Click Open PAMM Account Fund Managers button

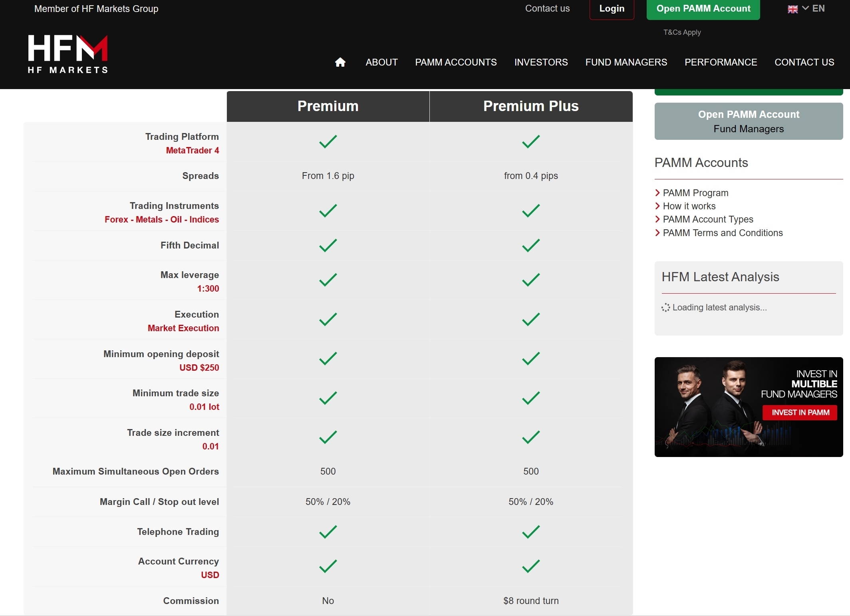[x=749, y=121]
